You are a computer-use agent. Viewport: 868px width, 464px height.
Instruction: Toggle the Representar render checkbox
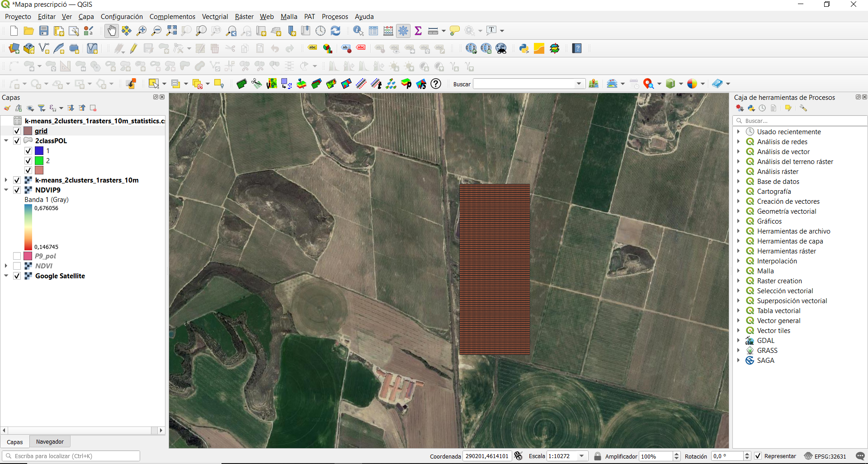click(x=758, y=456)
